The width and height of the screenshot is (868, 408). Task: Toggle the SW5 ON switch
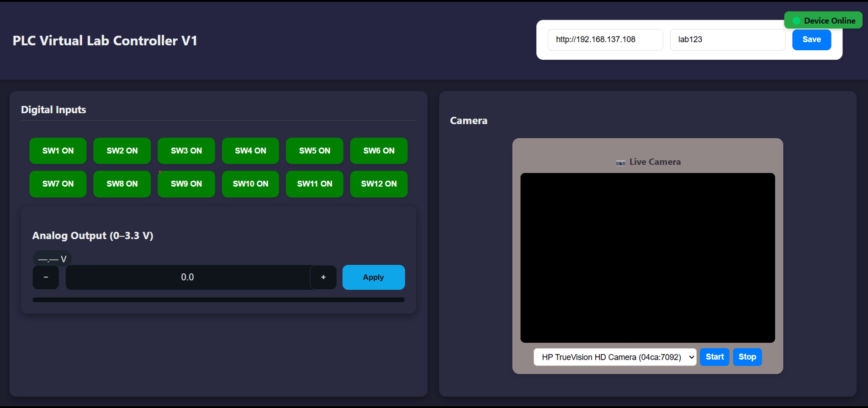pos(315,151)
